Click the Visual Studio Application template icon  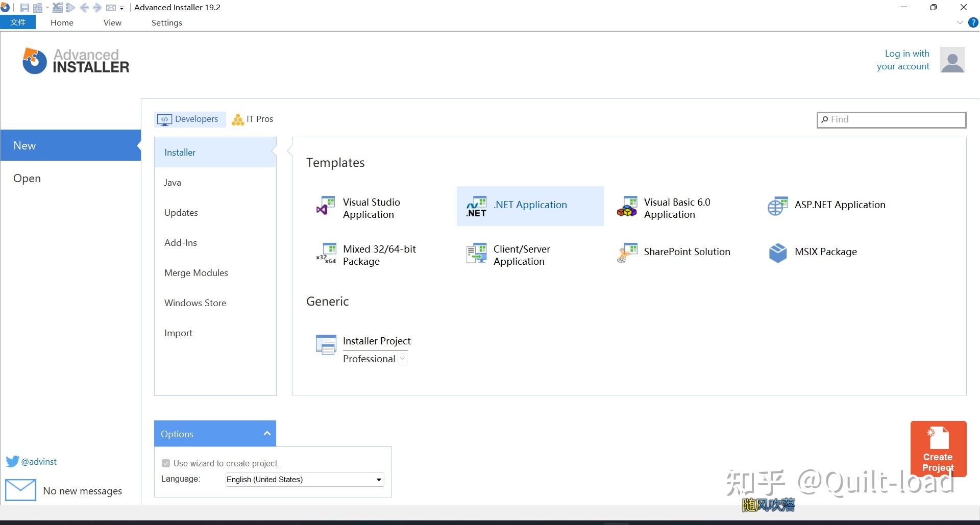326,206
